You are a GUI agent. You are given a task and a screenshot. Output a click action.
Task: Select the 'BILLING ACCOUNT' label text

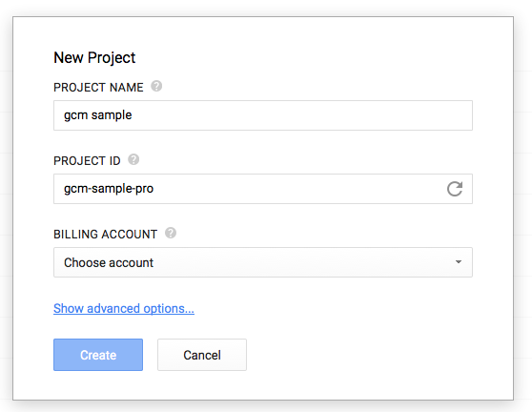[x=105, y=235]
